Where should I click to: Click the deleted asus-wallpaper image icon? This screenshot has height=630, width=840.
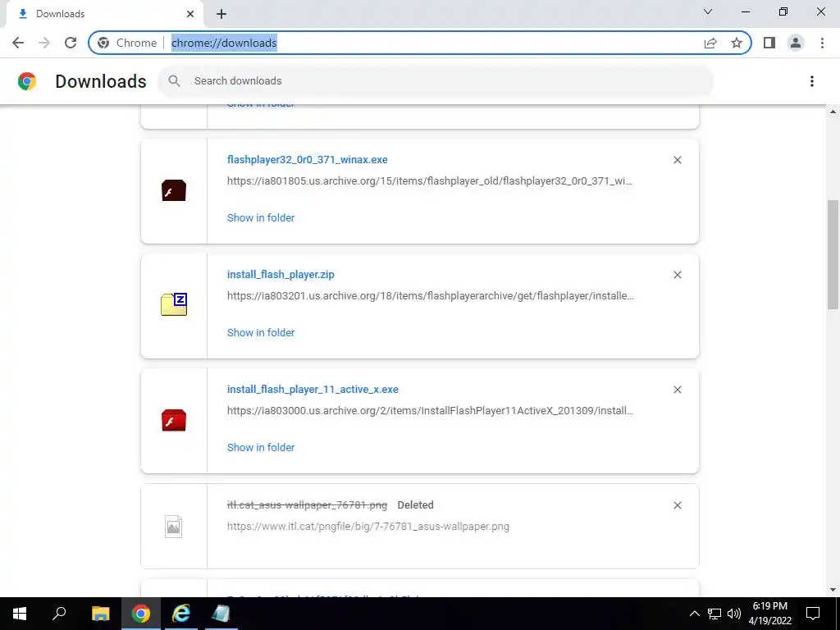pyautogui.click(x=174, y=527)
